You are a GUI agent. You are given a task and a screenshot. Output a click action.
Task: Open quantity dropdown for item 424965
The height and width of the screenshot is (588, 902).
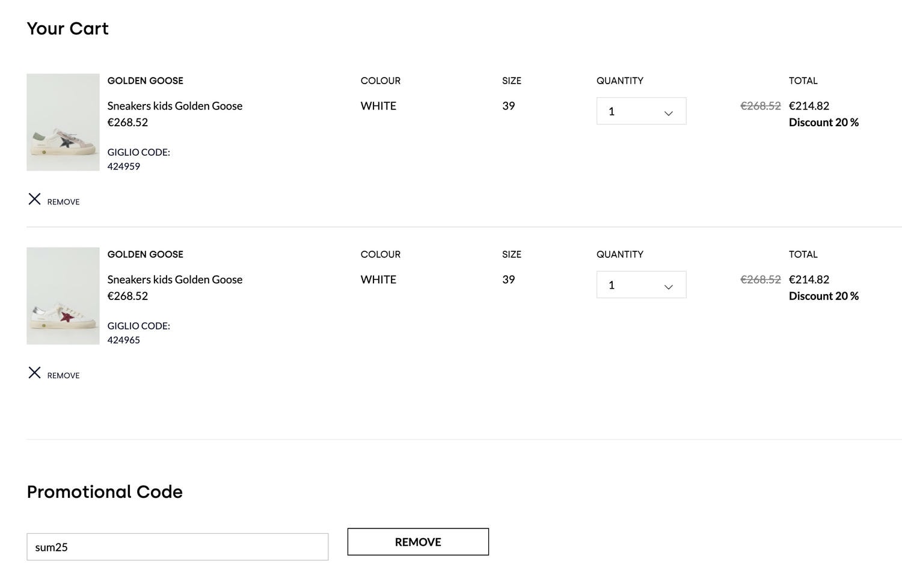point(641,285)
